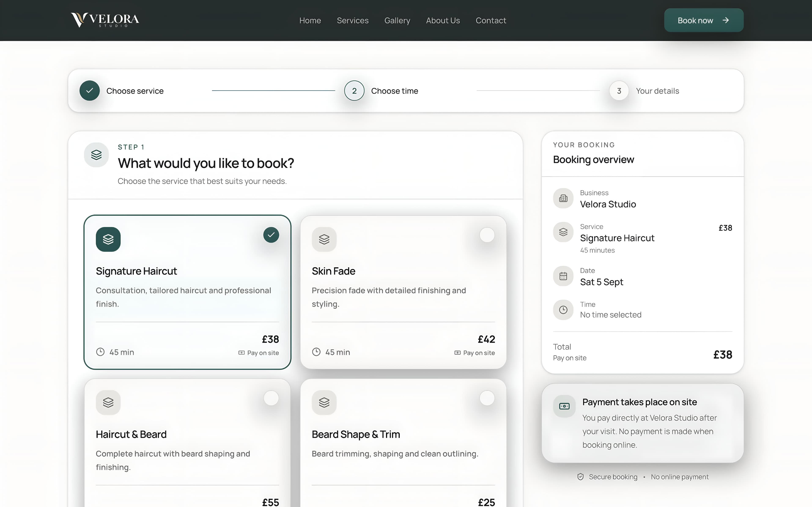
Task: Click the Signature Haircut card title
Action: click(136, 271)
